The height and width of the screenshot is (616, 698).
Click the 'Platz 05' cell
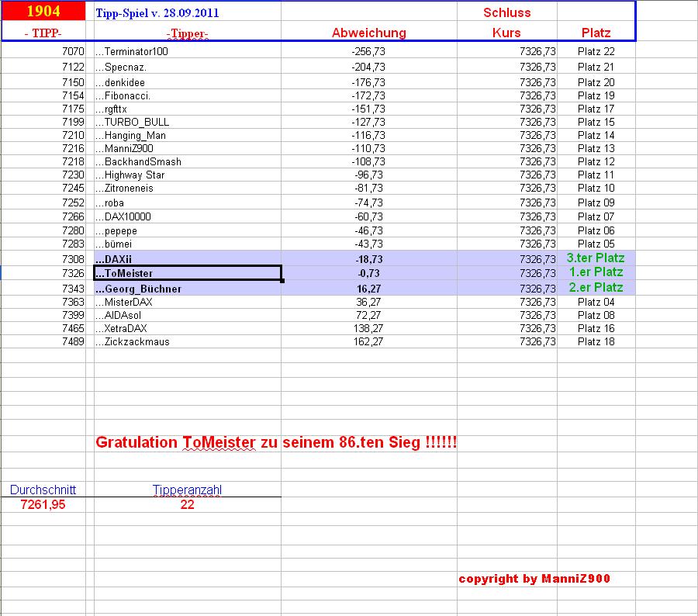tap(596, 244)
